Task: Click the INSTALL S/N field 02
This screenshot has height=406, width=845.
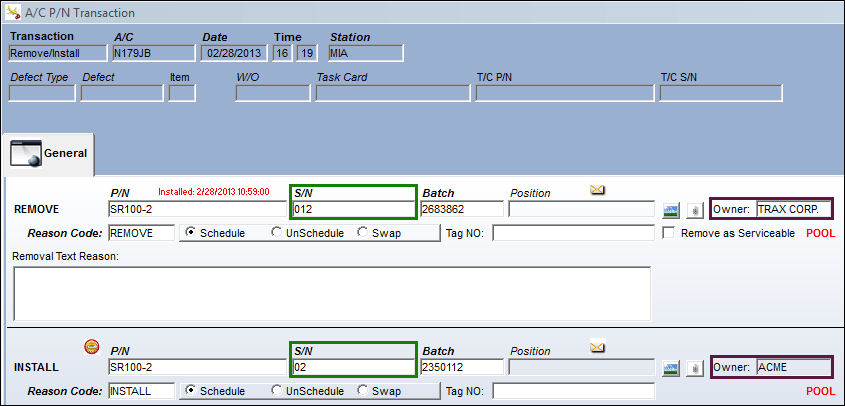Action: [354, 367]
